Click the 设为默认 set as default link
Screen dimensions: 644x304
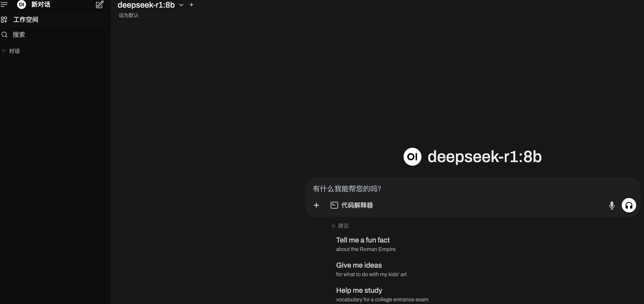coord(128,15)
